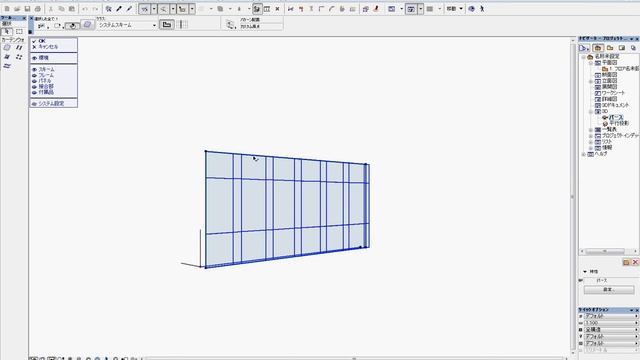Image resolution: width=640 pixels, height=360 pixels.
Task: Click the New document icon in the toolbar
Action: tap(7, 9)
